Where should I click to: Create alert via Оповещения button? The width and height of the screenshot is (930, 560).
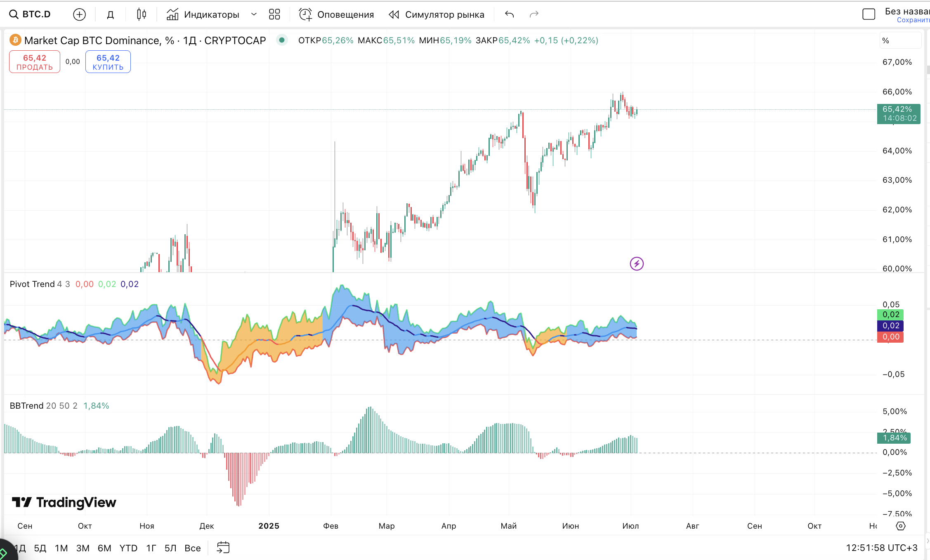click(336, 14)
